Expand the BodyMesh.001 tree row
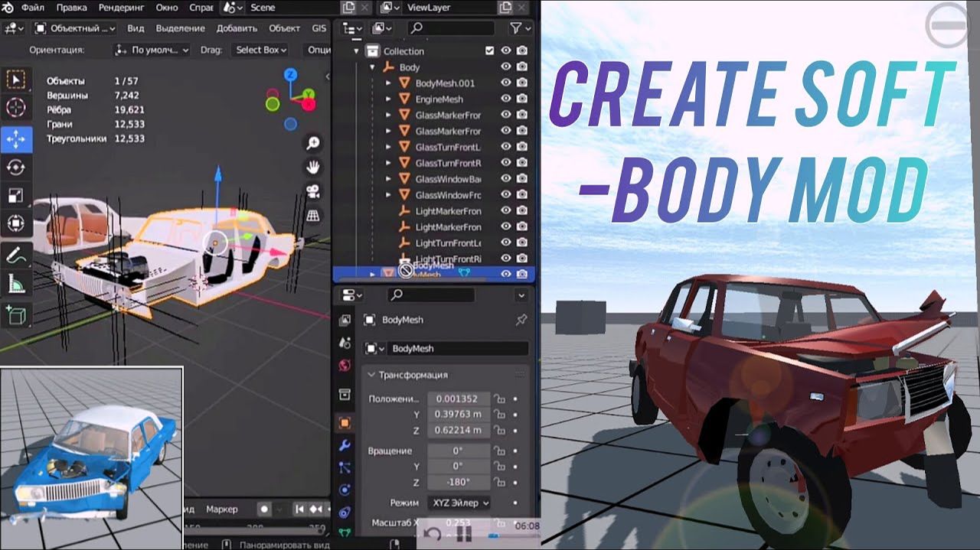The width and height of the screenshot is (980, 550). click(389, 83)
